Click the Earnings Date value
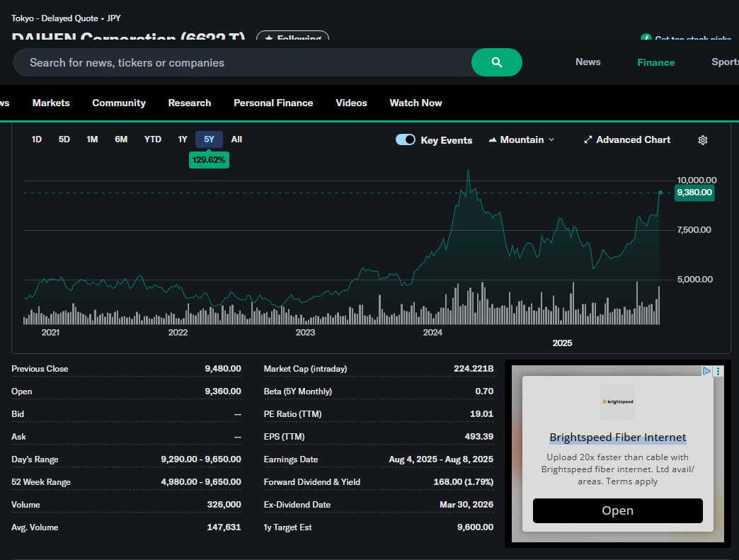The image size is (739, 560). 441,459
